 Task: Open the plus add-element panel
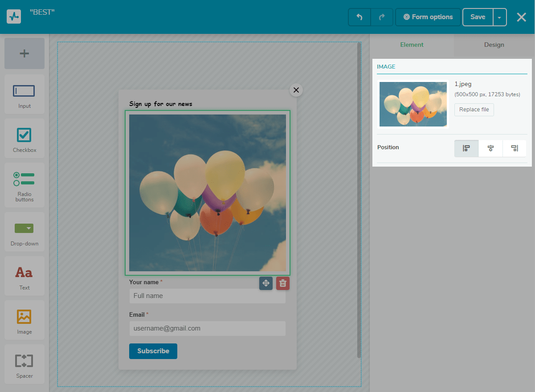click(25, 53)
